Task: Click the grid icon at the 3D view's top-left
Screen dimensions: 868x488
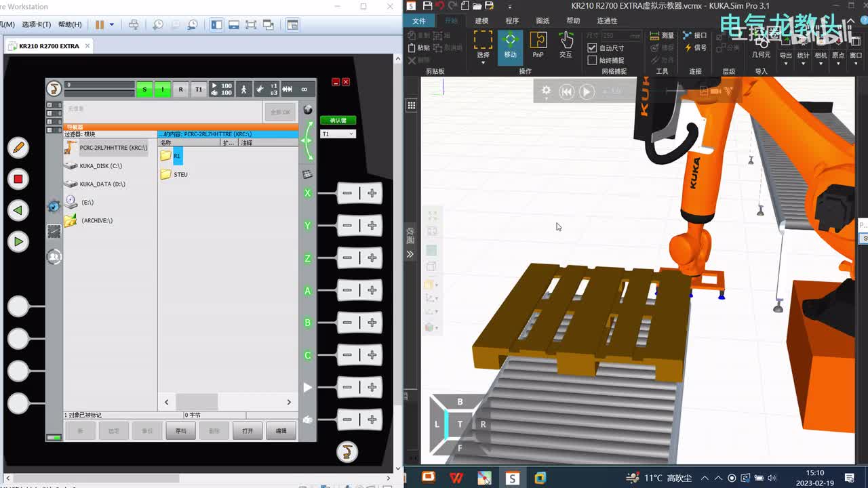Action: [412, 106]
